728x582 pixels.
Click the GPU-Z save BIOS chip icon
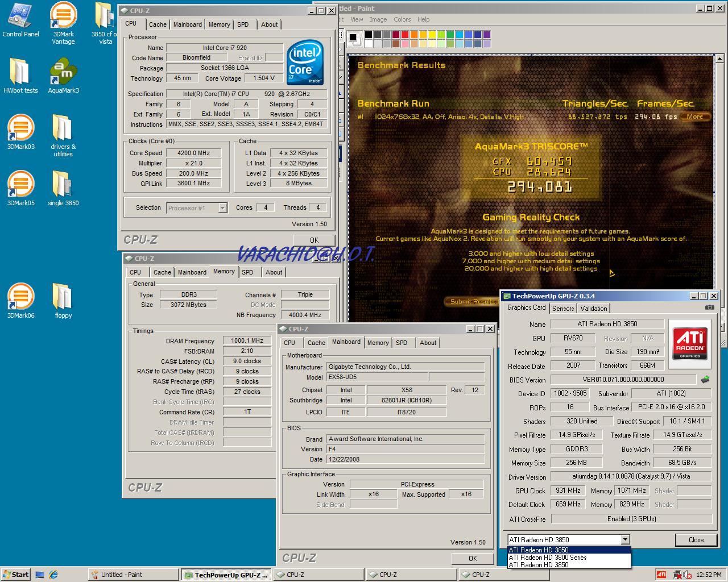click(705, 379)
